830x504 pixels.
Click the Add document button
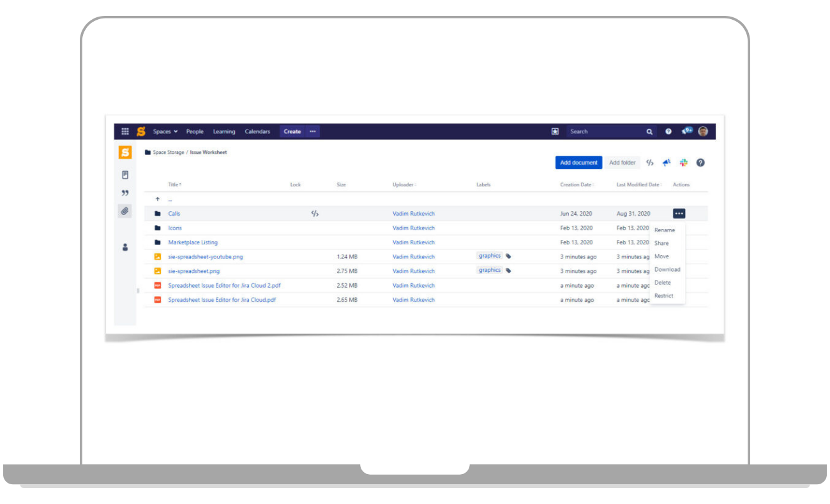578,163
